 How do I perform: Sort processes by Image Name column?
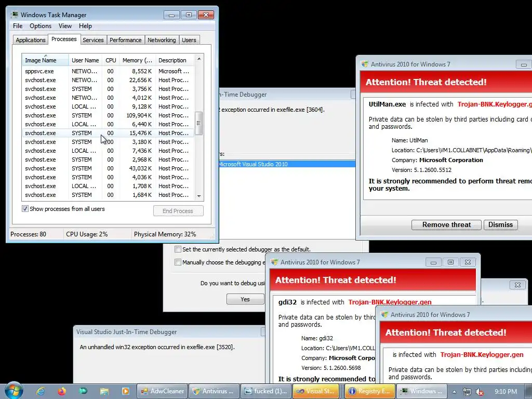[46, 60]
